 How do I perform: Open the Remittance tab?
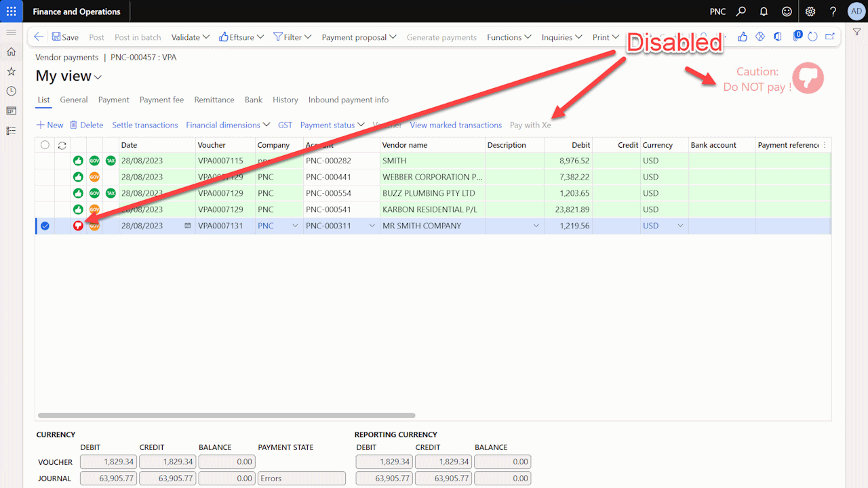click(x=214, y=100)
